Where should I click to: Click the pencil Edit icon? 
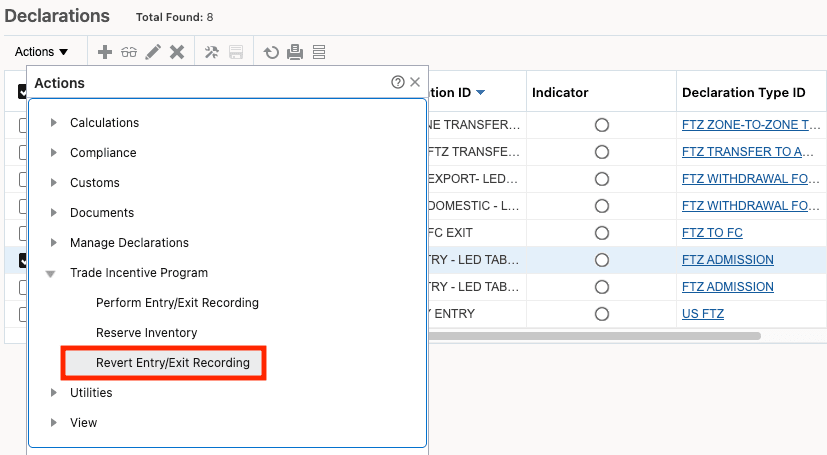point(153,52)
